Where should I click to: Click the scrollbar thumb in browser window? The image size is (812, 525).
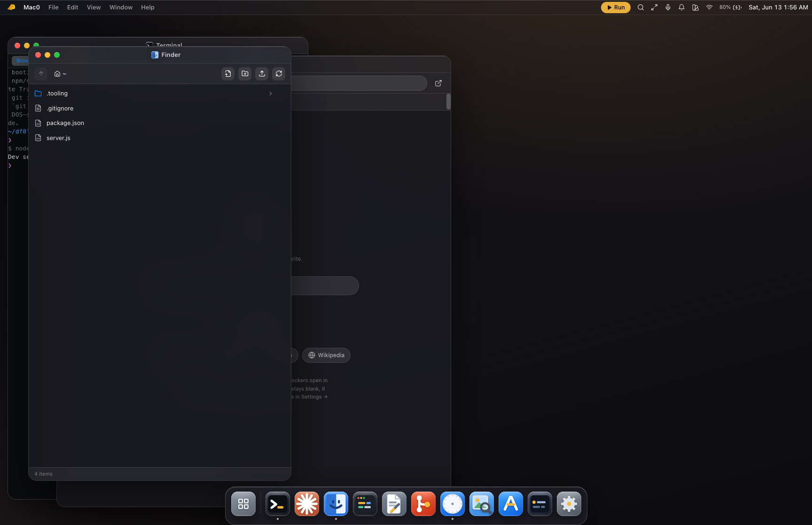[449, 102]
